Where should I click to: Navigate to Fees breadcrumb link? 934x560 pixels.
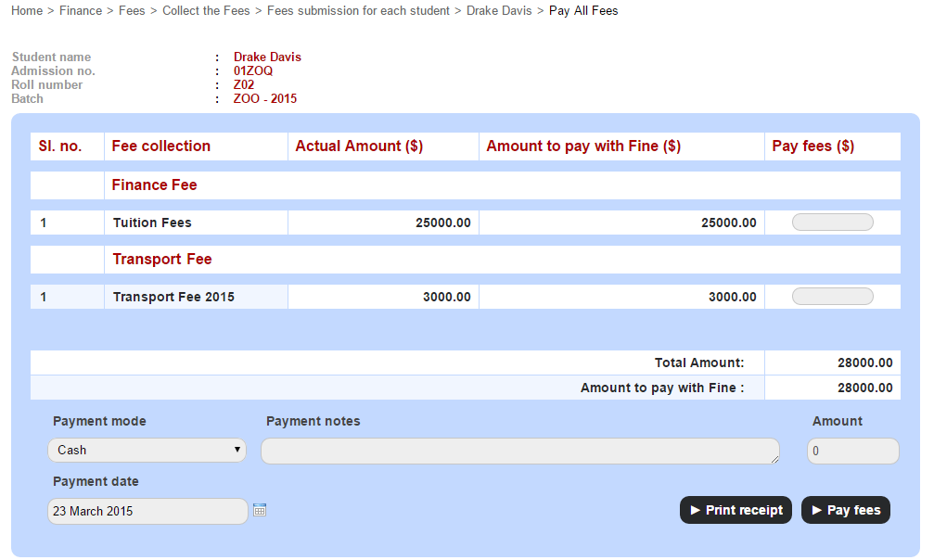(x=132, y=11)
